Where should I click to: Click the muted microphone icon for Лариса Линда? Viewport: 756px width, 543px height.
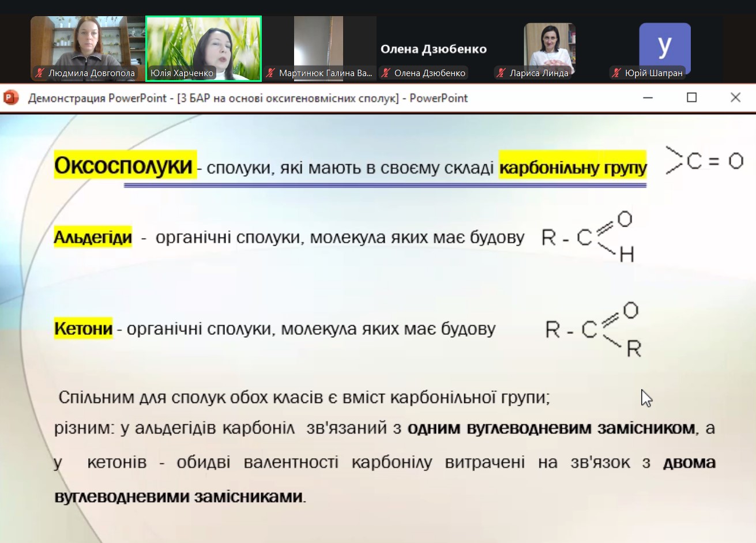(x=501, y=73)
